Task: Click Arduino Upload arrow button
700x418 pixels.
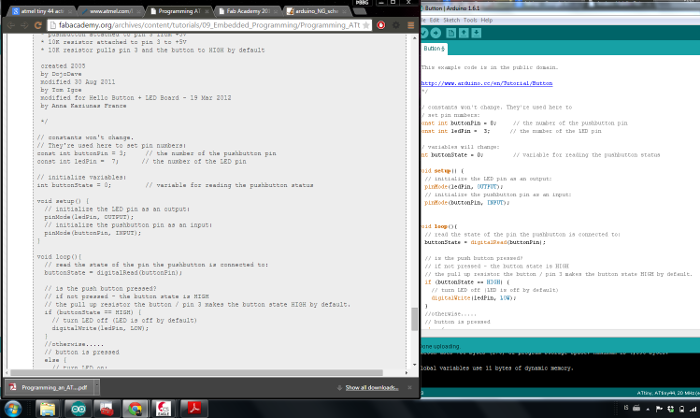Action: pos(436,33)
